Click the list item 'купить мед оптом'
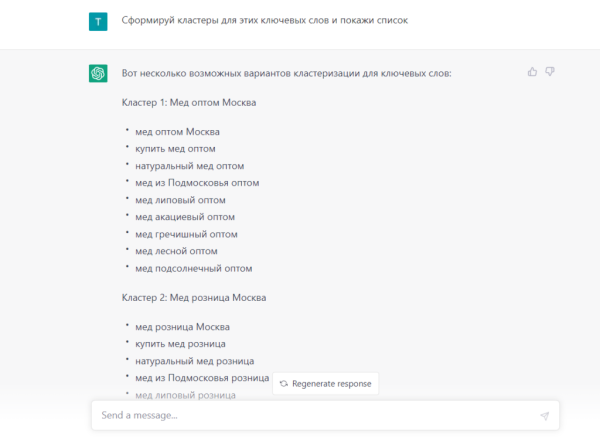 coord(175,149)
